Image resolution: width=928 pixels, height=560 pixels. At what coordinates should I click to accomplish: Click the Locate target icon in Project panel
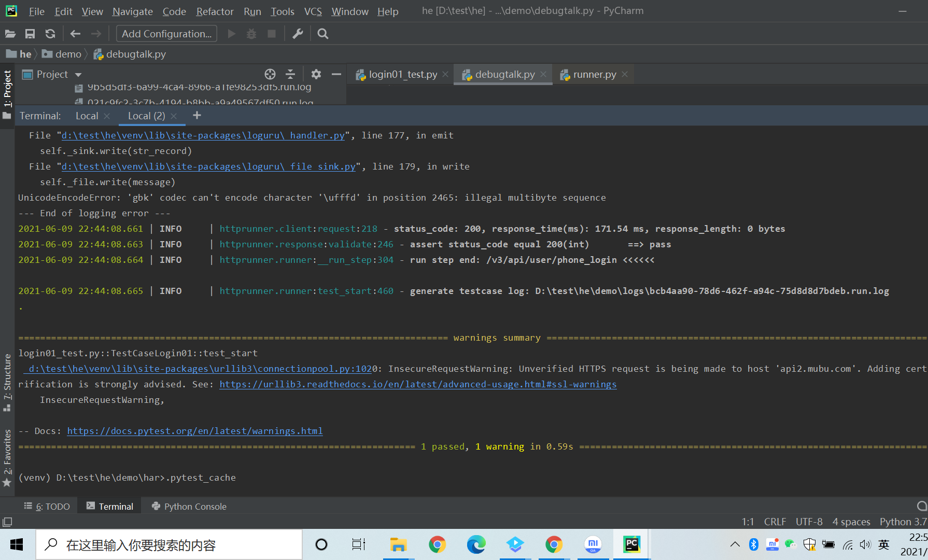(x=270, y=74)
